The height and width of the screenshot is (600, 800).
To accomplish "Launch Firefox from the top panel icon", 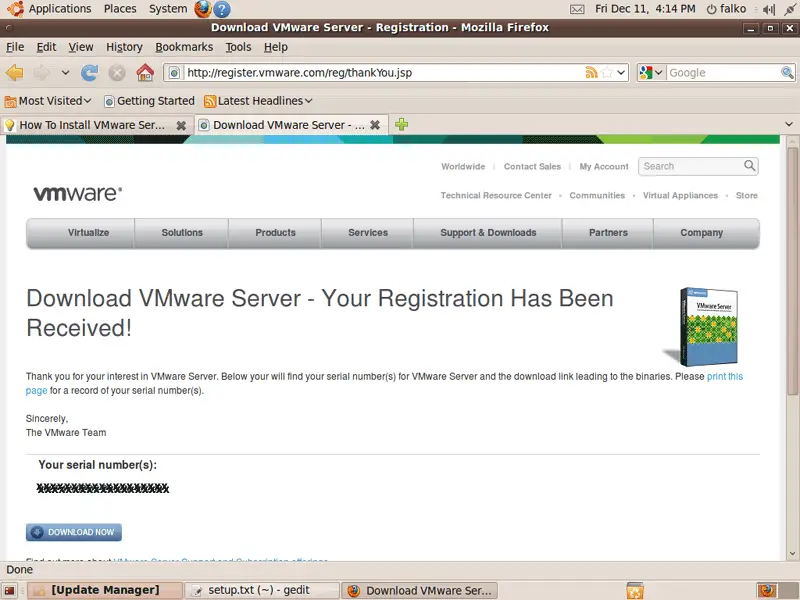I will tap(203, 9).
